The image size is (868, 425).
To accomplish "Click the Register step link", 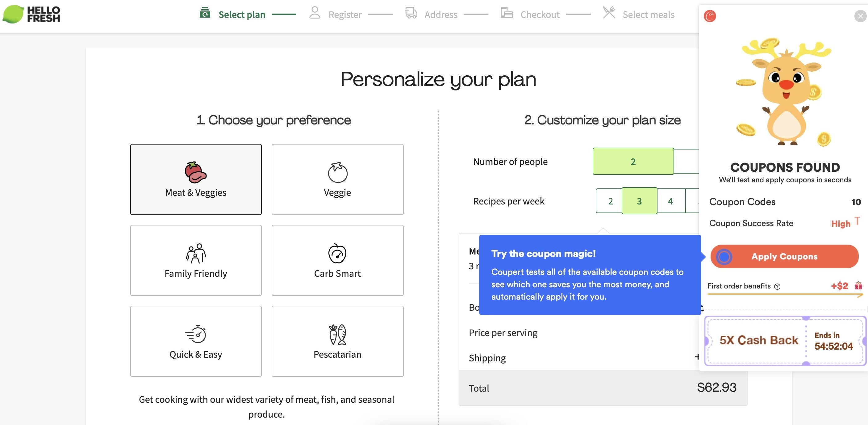I will [x=343, y=14].
